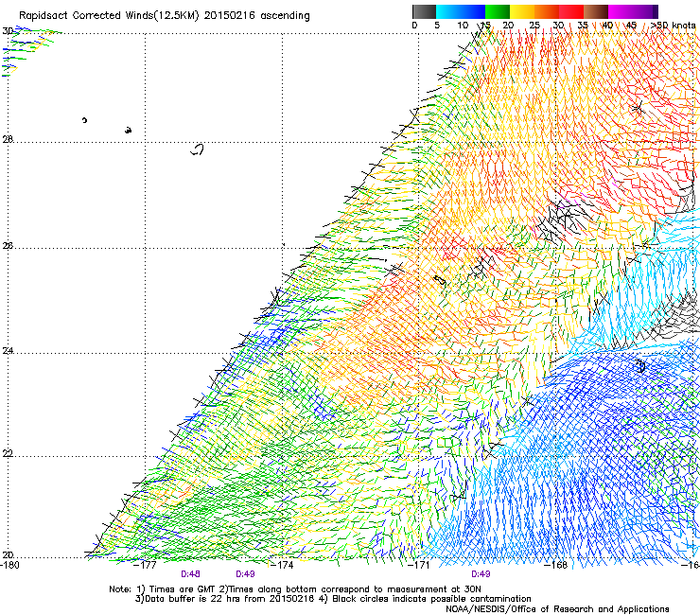The height and width of the screenshot is (615, 700).
Task: Click 'Rapidscat Corrected Winds(12.5KM)' title text
Action: [109, 16]
